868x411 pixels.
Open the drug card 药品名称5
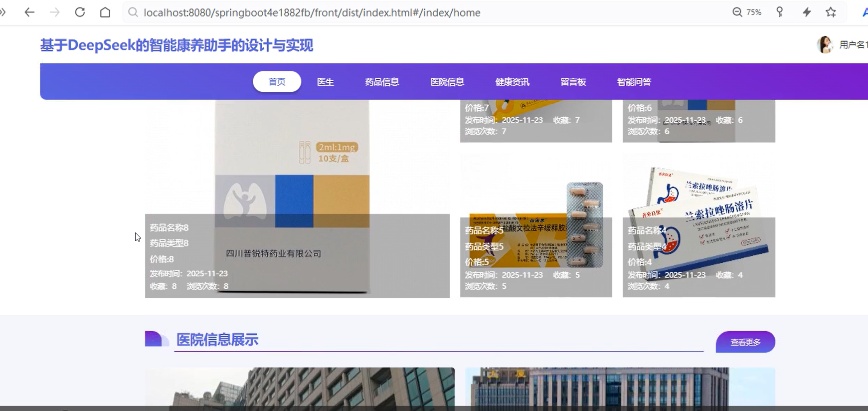[x=536, y=225]
